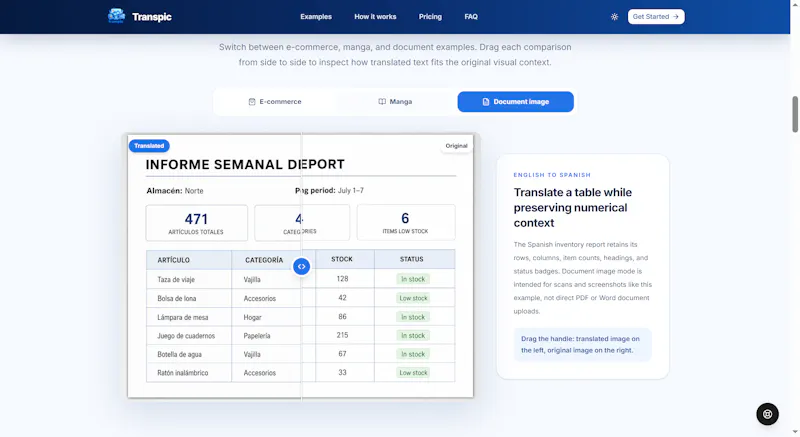Viewport: 800px width, 437px height.
Task: Click the ENGLISH TO SPANISH label
Action: [552, 175]
